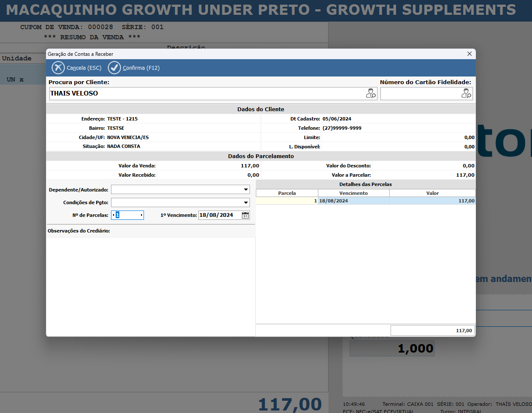Screen dimensions: 532x413
Task: Increase Nº de Parcelas with right arrow
Action: (141, 215)
